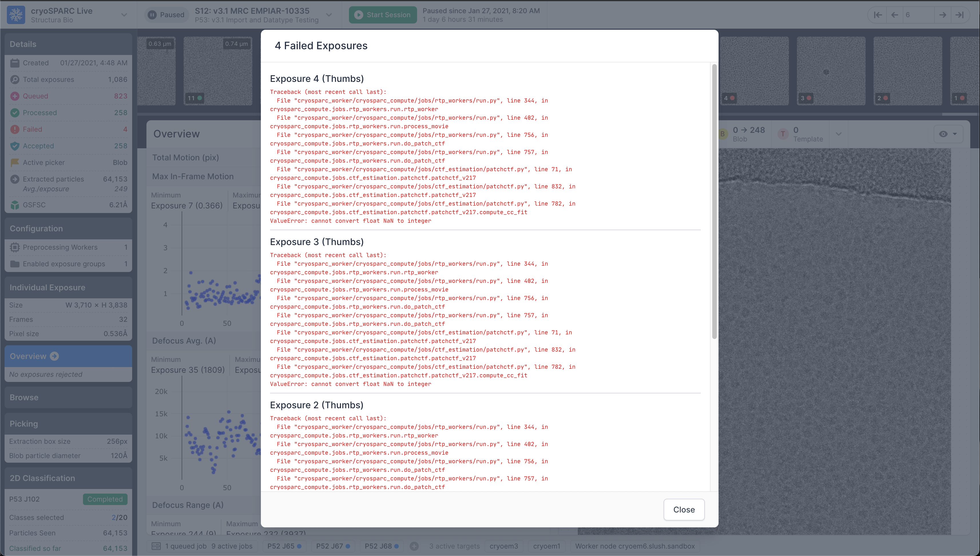Click the Classes selected 2/20 value

point(119,517)
